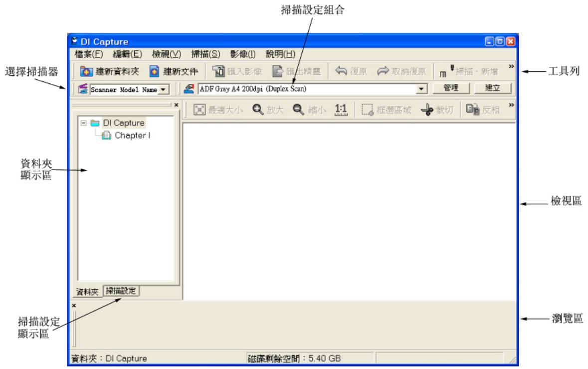Select the 縮小 zoom out magnifier
Viewport: 588px width, 369px height.
298,110
